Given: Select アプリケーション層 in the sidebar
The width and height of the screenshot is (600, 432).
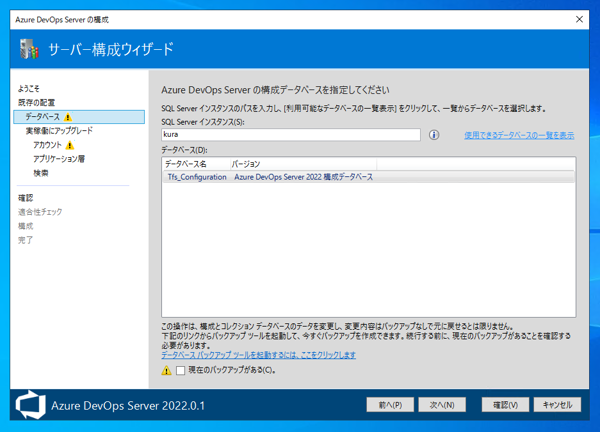Looking at the screenshot, I should click(59, 159).
